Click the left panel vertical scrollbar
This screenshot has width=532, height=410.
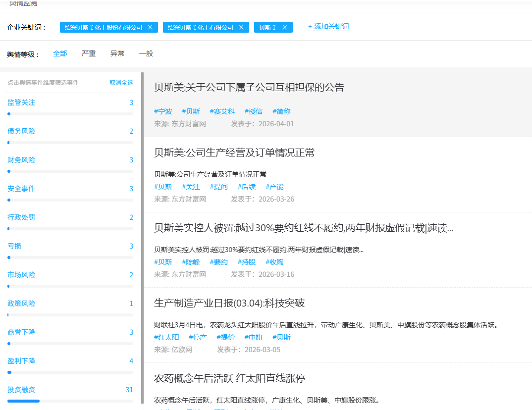[x=142, y=238]
